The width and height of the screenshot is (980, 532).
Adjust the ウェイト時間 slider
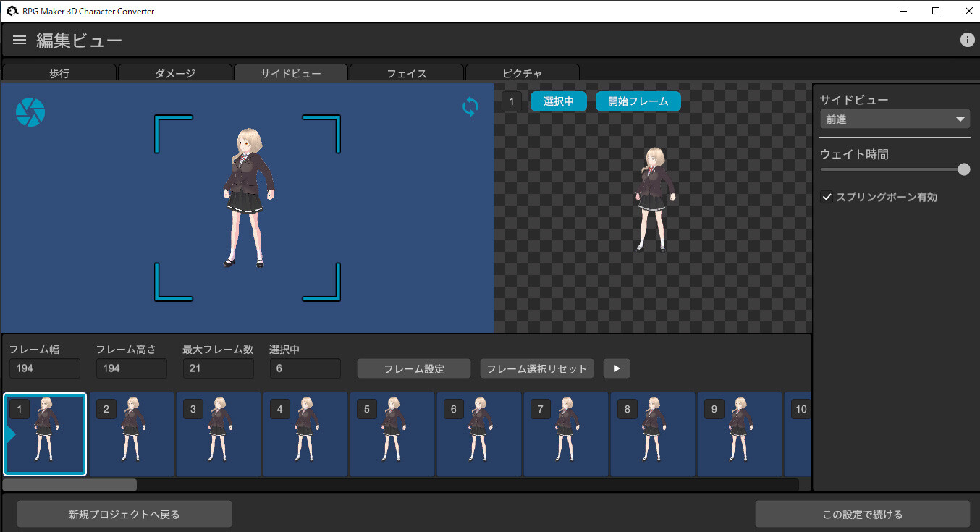[963, 169]
